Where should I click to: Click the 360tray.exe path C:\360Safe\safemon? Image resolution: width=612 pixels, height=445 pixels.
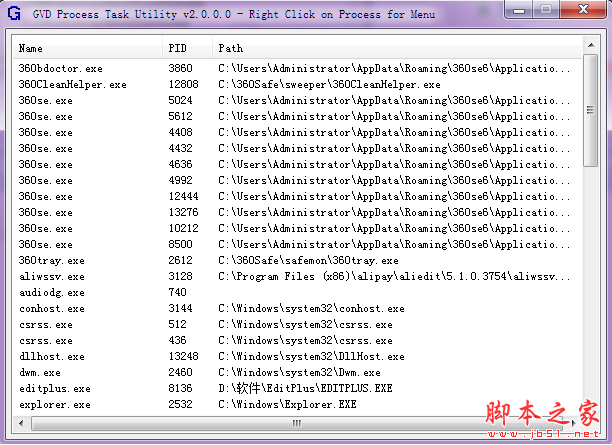(308, 261)
